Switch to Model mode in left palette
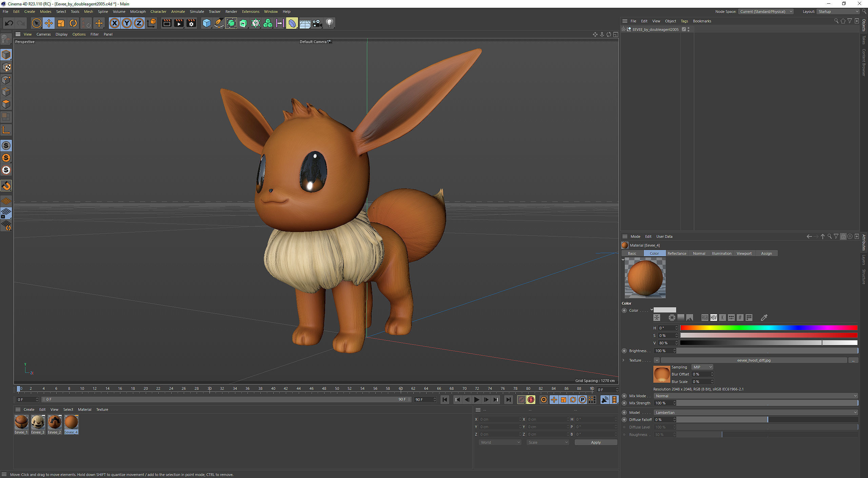868x478 pixels. [x=6, y=55]
